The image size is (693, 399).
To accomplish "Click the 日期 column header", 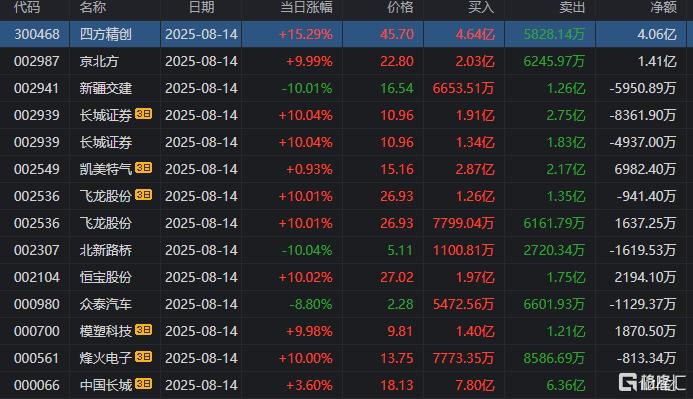I will tap(202, 8).
